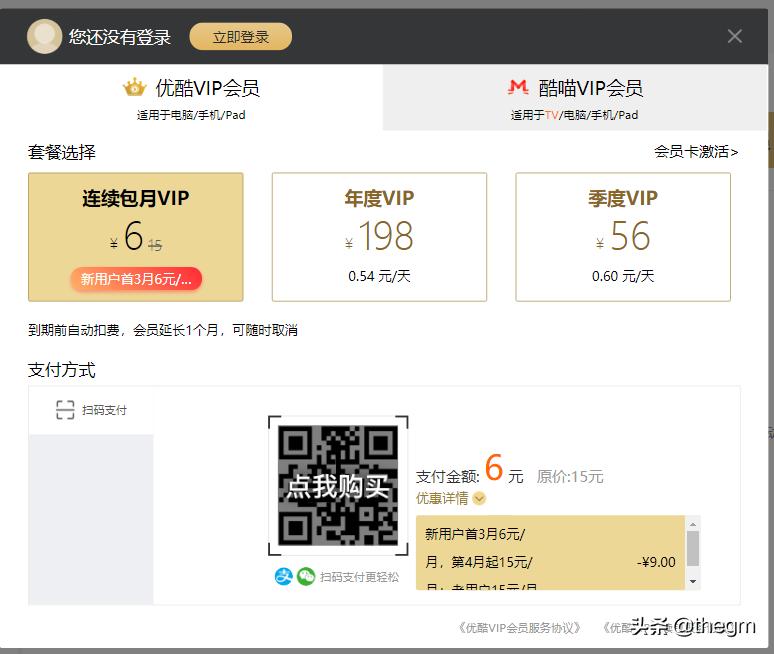Click the user avatar icon
Viewport: 774px width, 654px height.
click(x=44, y=36)
